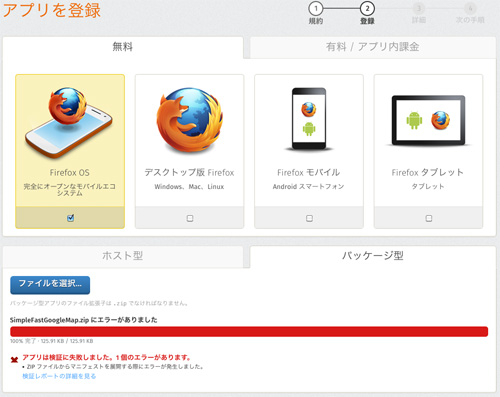Image resolution: width=500 pixels, height=397 pixels.
Task: Click the Android スマートフォン subtitle
Action: (308, 187)
